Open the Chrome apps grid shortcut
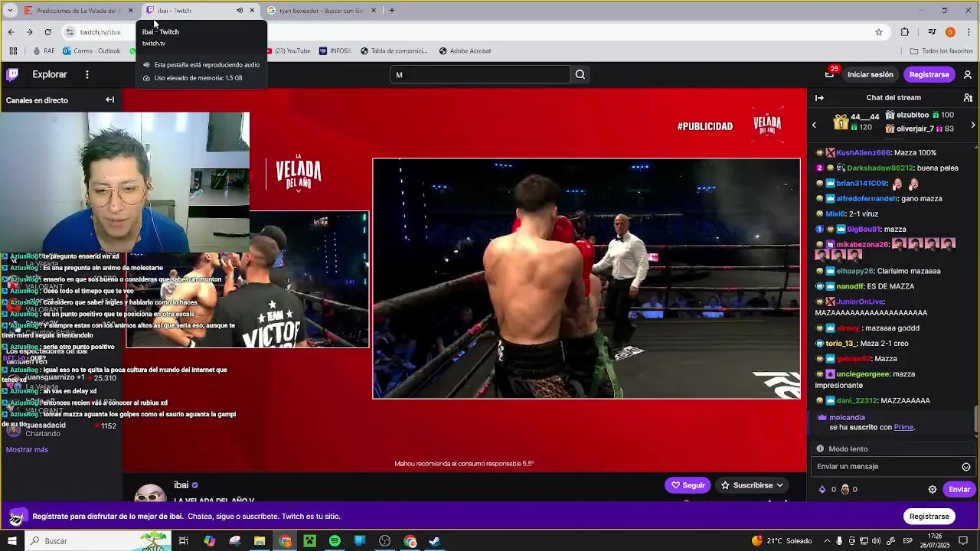Image resolution: width=980 pixels, height=551 pixels. 13,51
